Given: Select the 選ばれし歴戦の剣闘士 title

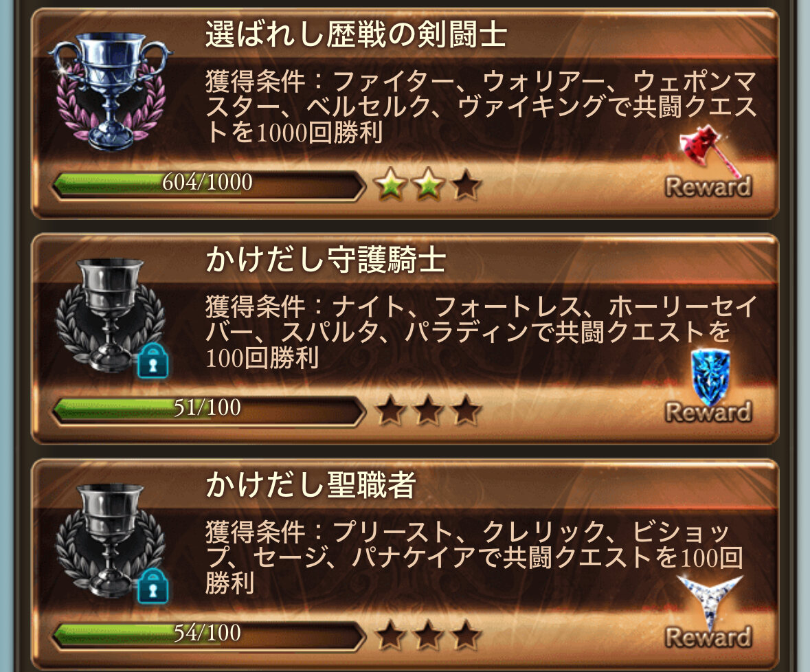Looking at the screenshot, I should click(356, 34).
